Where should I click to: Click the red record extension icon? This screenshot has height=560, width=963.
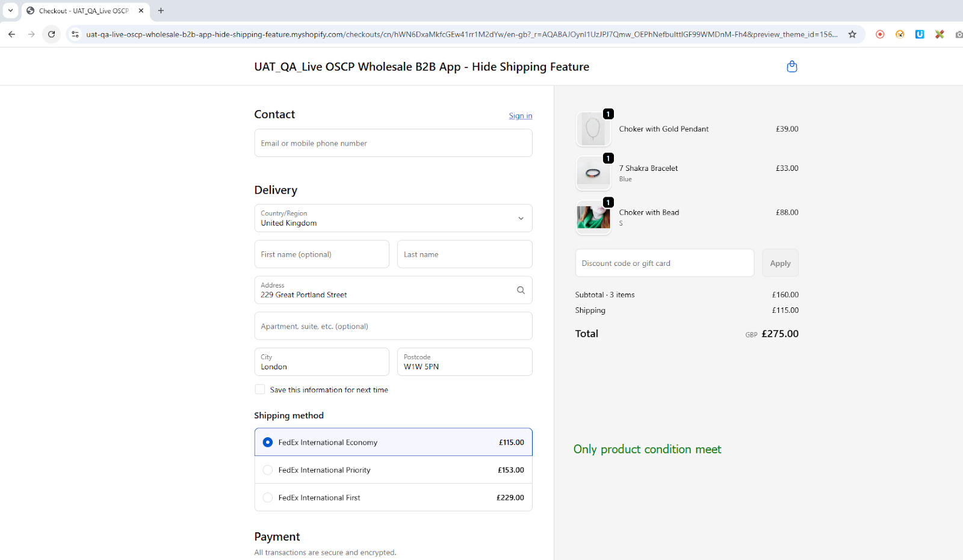[880, 34]
